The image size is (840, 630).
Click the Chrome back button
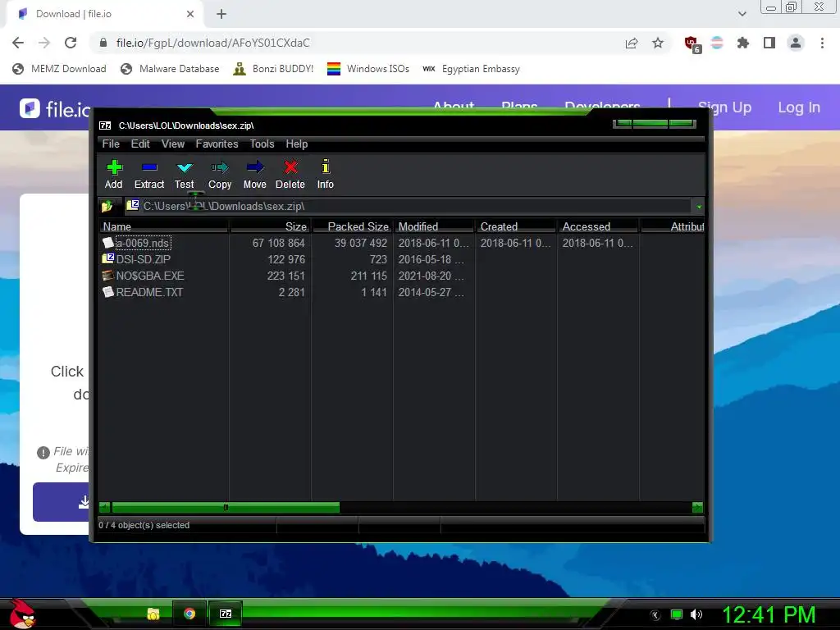[x=18, y=43]
